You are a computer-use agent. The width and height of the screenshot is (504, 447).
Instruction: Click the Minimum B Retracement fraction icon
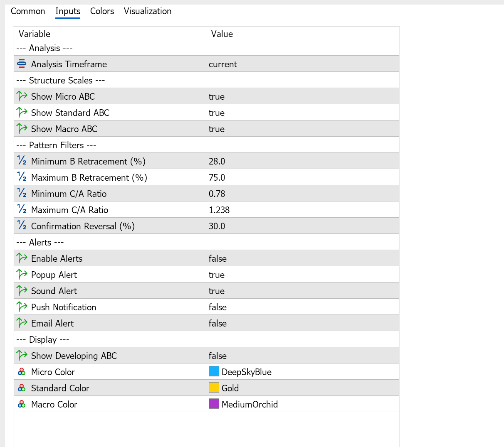[x=22, y=161]
